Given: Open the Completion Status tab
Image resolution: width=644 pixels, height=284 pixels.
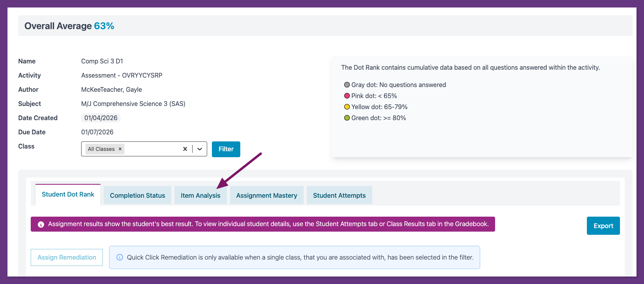Looking at the screenshot, I should click(137, 195).
